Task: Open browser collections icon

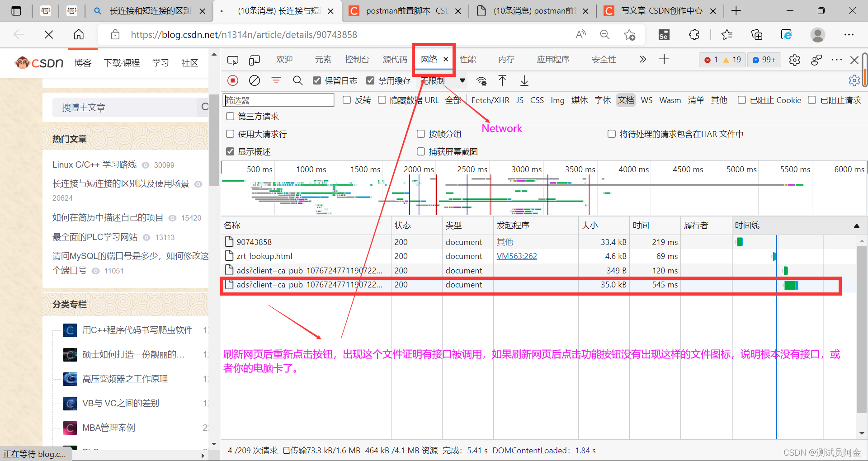Action: tap(757, 34)
